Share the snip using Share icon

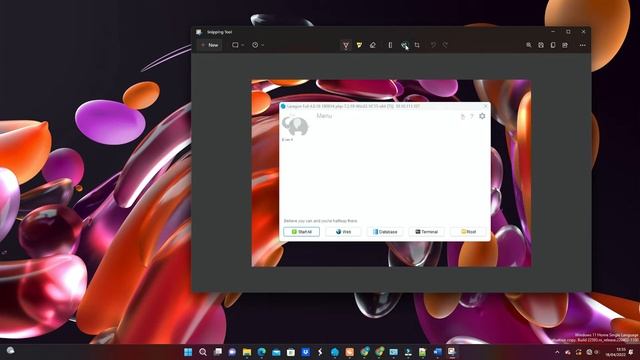[565, 45]
